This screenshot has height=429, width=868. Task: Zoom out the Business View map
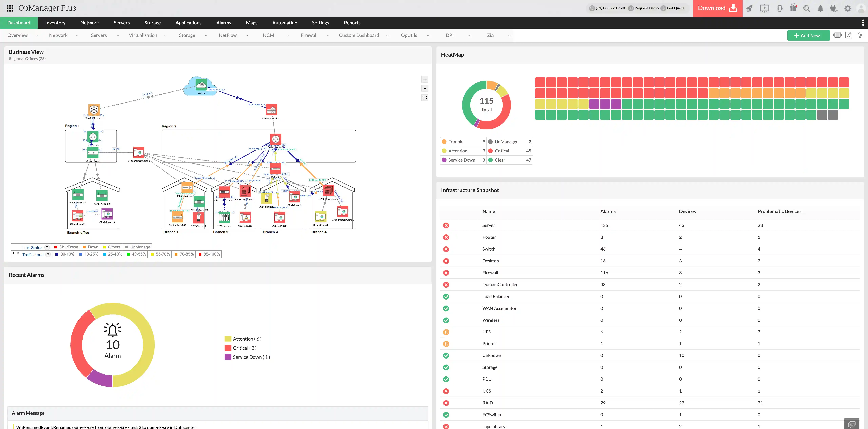click(425, 89)
